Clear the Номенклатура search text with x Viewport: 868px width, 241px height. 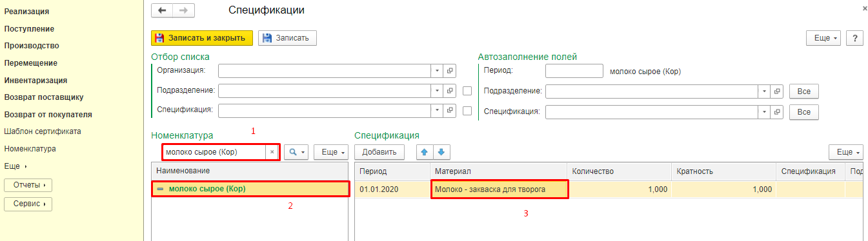pyautogui.click(x=272, y=152)
